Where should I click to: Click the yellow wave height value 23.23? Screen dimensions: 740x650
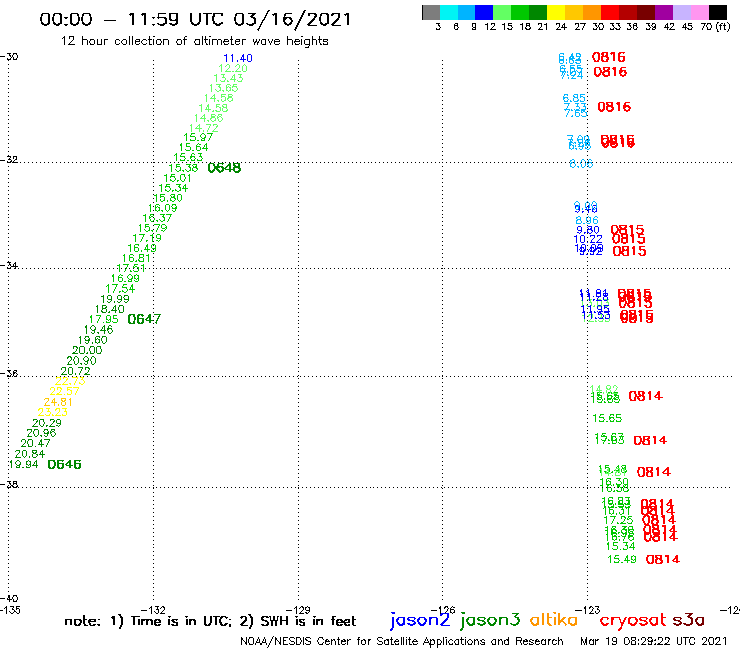click(x=52, y=412)
